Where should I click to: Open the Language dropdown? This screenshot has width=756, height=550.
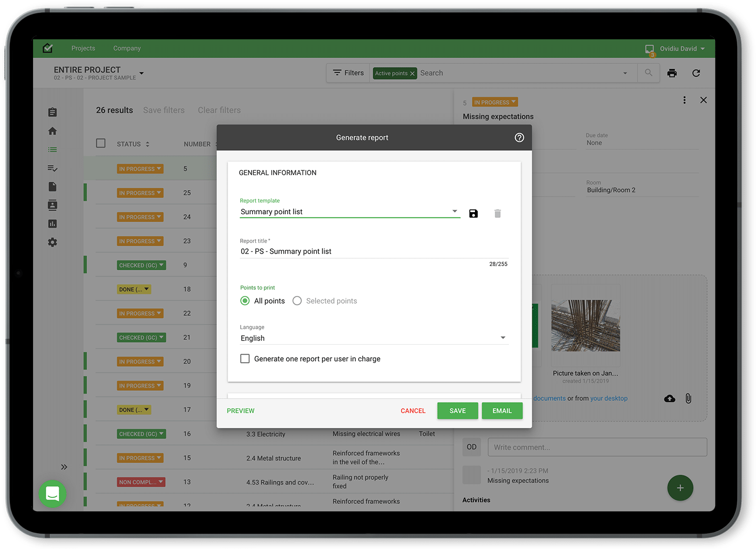502,338
